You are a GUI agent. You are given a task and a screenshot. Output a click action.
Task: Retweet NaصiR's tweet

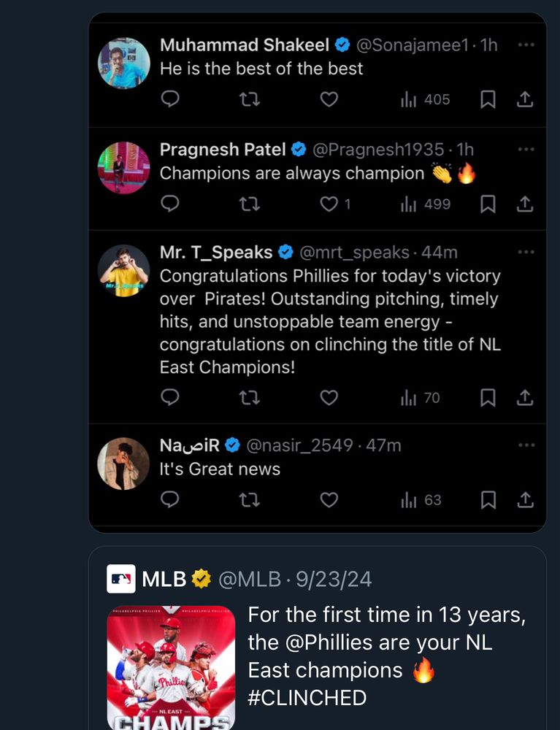(x=250, y=500)
